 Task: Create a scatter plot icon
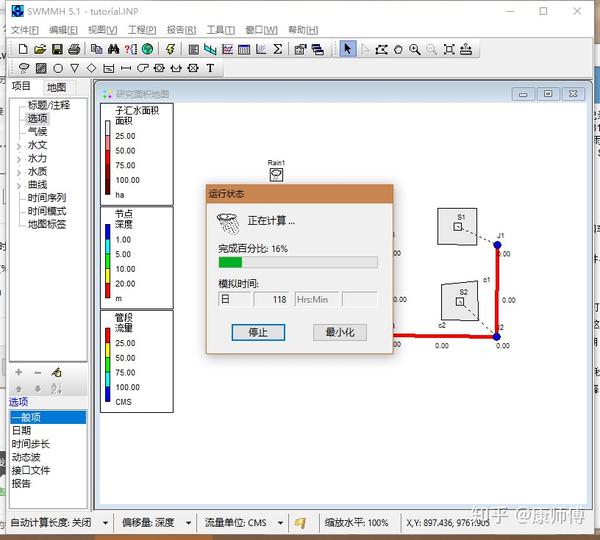[x=261, y=49]
